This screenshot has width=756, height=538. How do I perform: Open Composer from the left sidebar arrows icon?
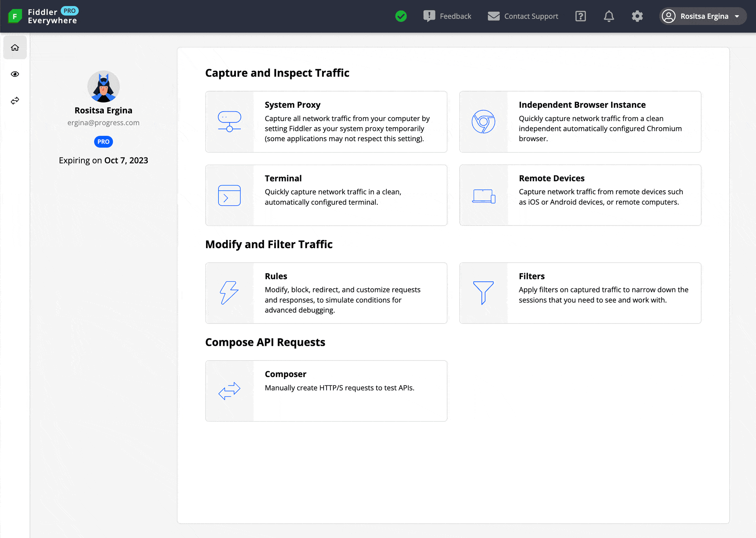tap(15, 100)
